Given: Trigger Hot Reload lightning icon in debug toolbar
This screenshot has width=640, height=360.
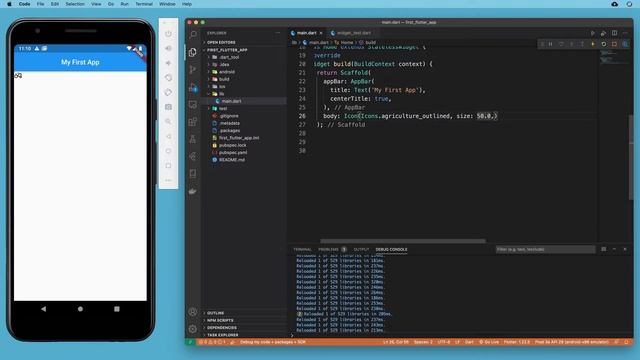Looking at the screenshot, I should (593, 44).
